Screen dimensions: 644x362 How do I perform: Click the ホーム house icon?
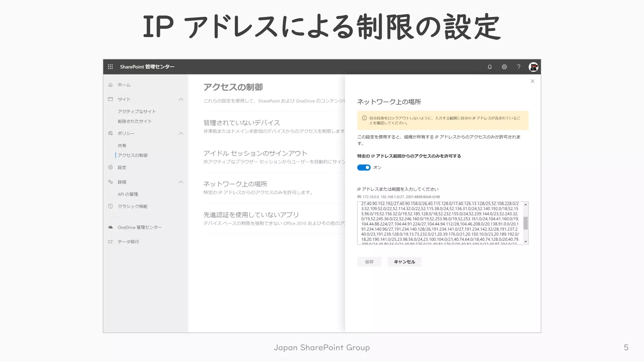tap(110, 85)
